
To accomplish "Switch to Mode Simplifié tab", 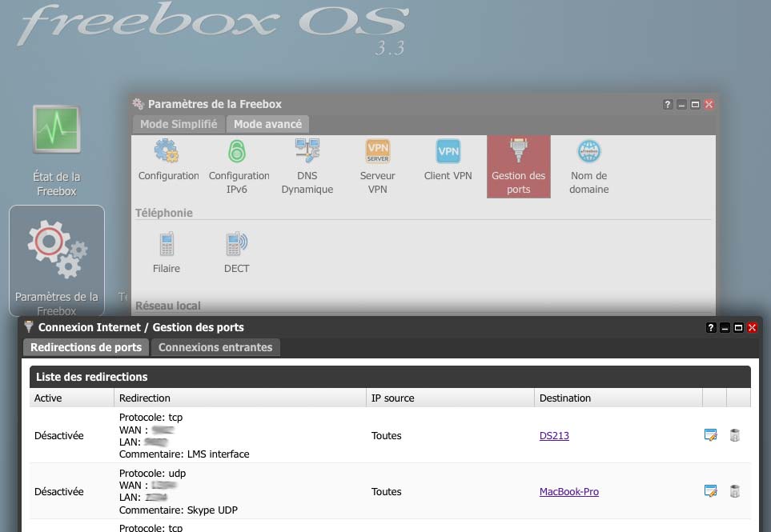I will [179, 124].
